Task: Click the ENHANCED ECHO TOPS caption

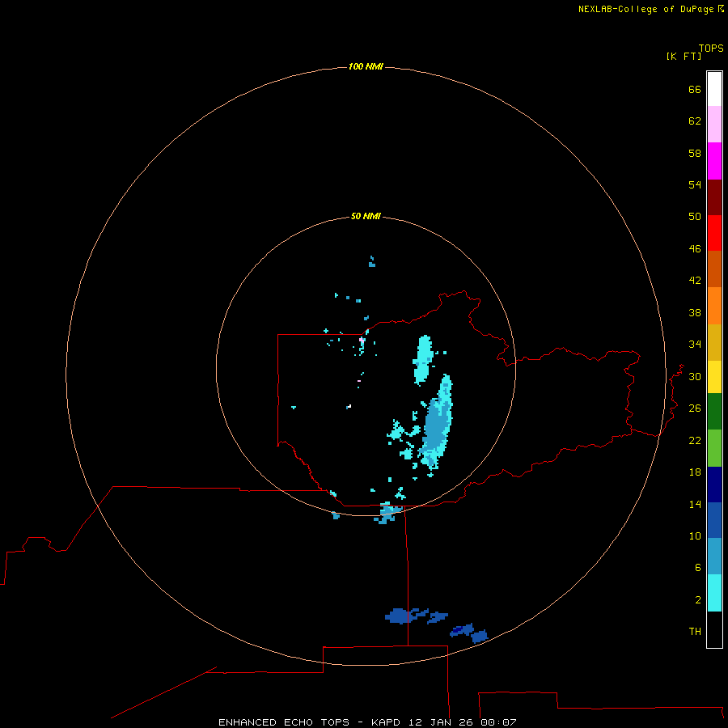Action: pos(284,722)
